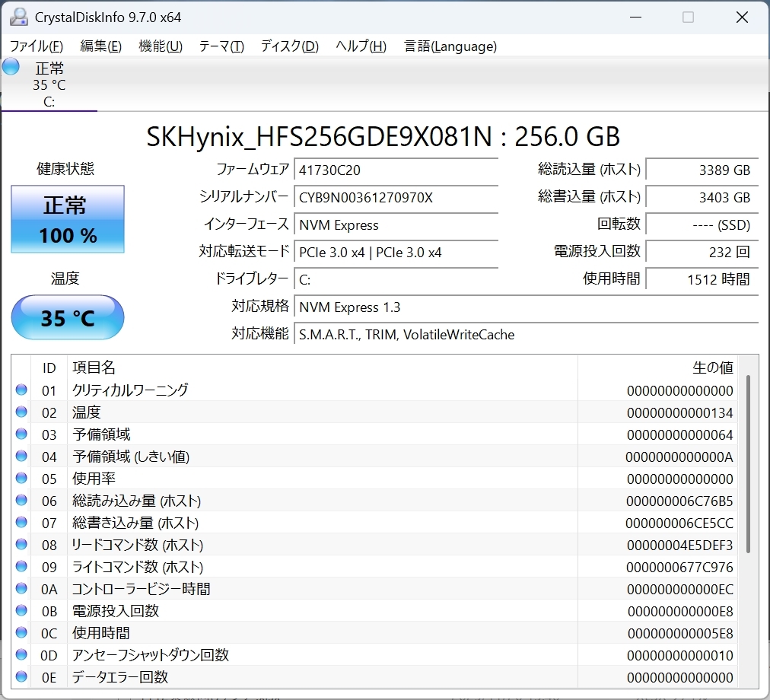Click status dot beside アンセーフシャットダウン回数
The image size is (770, 700).
click(x=21, y=654)
